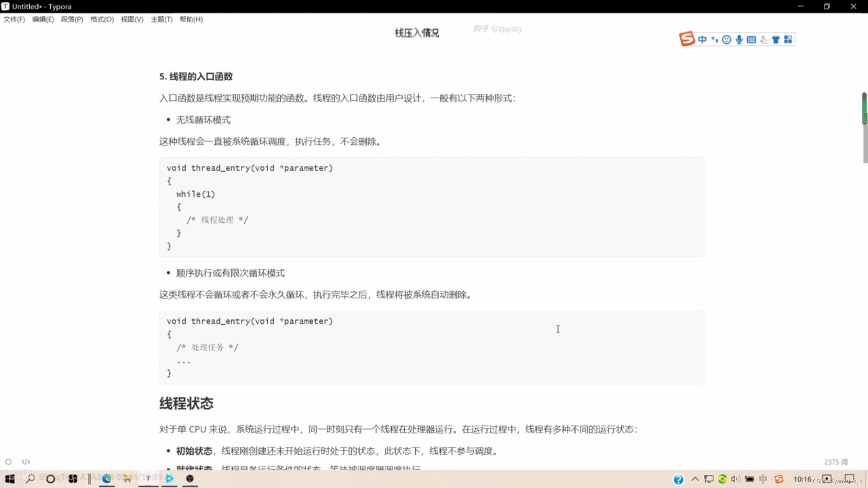Open File Explorer from the taskbar
This screenshot has height=488, width=868.
point(127,479)
